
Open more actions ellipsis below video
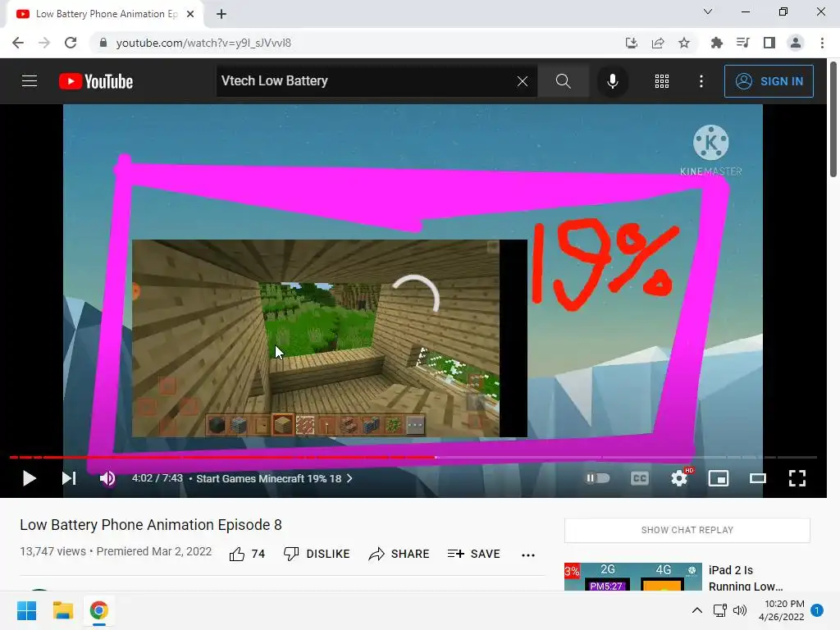pos(528,555)
